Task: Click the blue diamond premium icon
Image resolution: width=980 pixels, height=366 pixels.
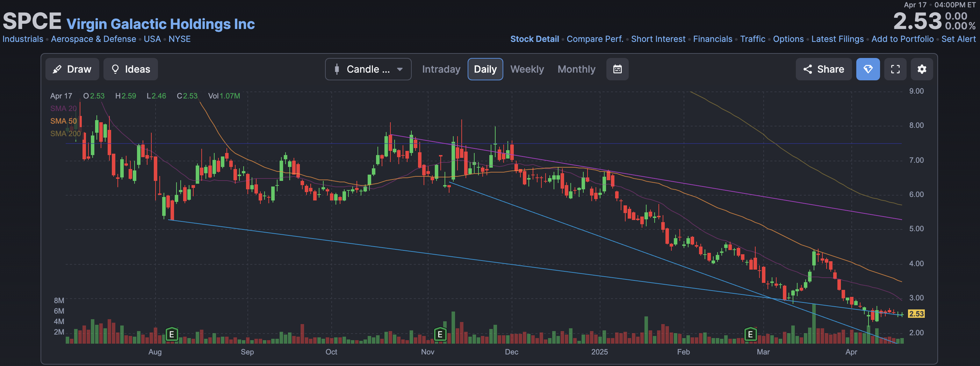Action: [868, 69]
